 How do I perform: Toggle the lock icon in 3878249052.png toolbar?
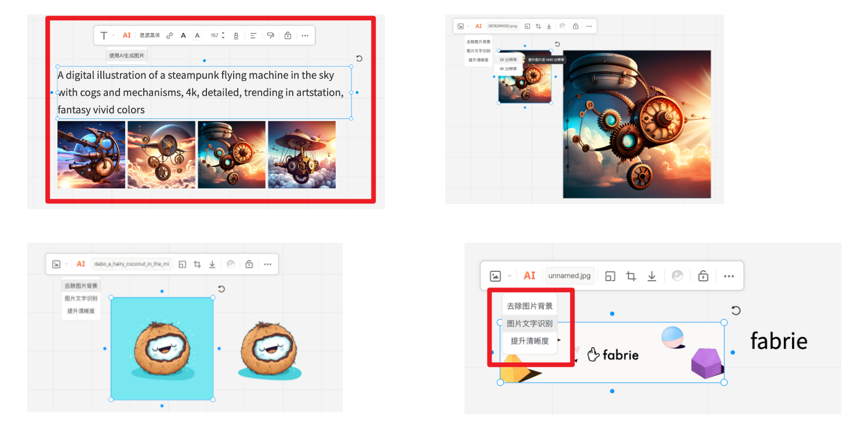click(575, 26)
